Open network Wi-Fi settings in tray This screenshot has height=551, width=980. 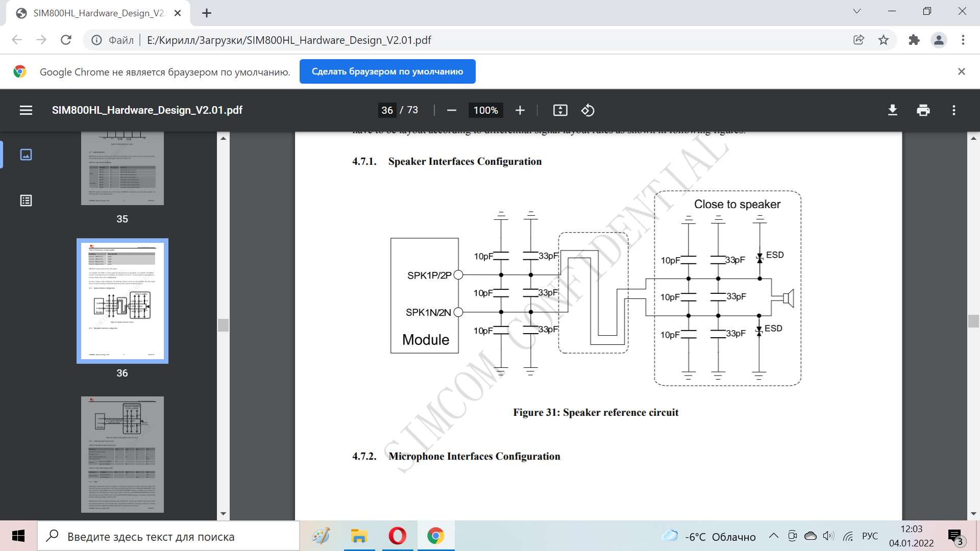848,536
